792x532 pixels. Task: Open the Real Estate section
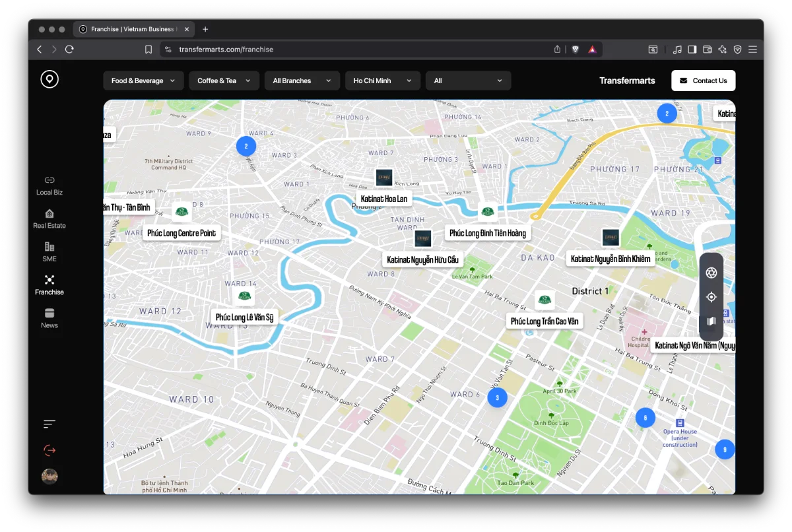coord(49,218)
